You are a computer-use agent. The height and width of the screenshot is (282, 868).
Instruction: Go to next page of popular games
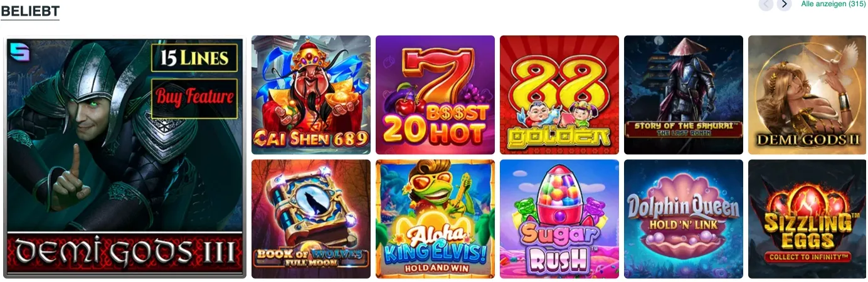(x=784, y=4)
